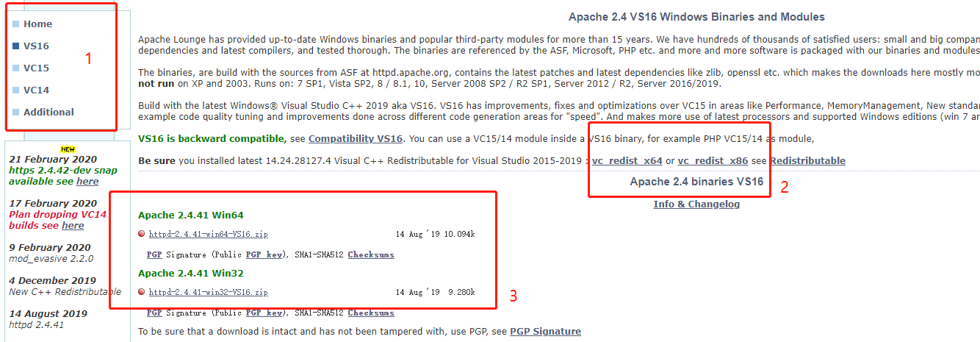Open PGP link under Win32 download
The image size is (980, 342).
(x=154, y=313)
